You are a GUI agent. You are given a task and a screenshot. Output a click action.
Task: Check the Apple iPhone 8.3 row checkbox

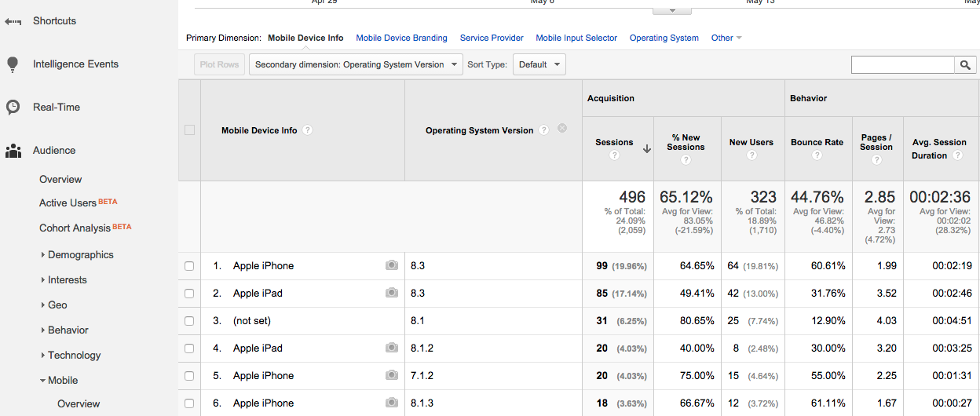pyautogui.click(x=189, y=266)
